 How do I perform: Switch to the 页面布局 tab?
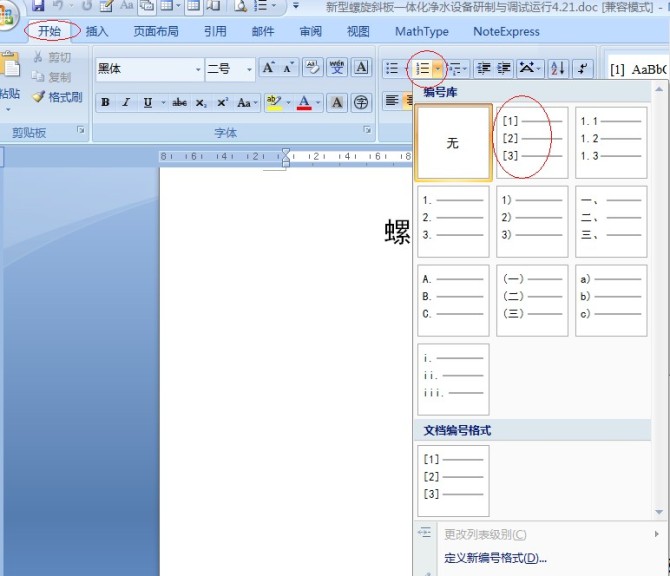click(x=156, y=31)
